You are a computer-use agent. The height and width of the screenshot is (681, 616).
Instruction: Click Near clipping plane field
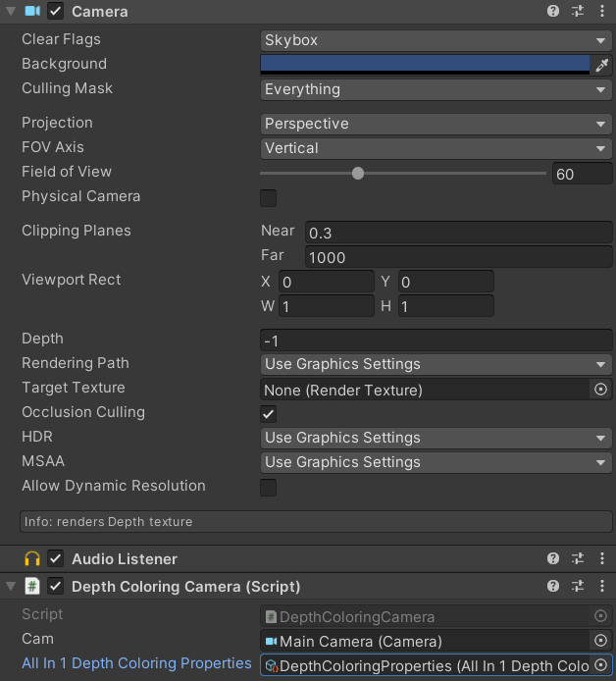[459, 233]
